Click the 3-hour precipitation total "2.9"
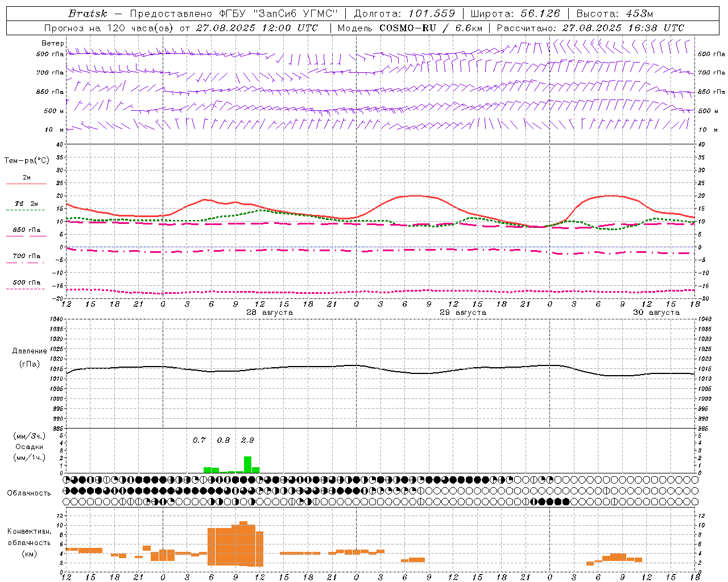The image size is (728, 582). click(247, 440)
